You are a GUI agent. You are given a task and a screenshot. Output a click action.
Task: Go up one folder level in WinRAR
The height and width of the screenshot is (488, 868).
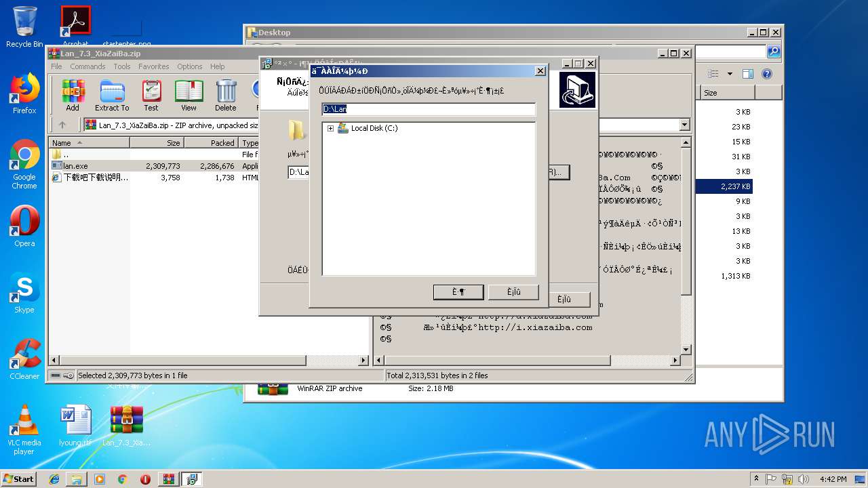(x=62, y=125)
